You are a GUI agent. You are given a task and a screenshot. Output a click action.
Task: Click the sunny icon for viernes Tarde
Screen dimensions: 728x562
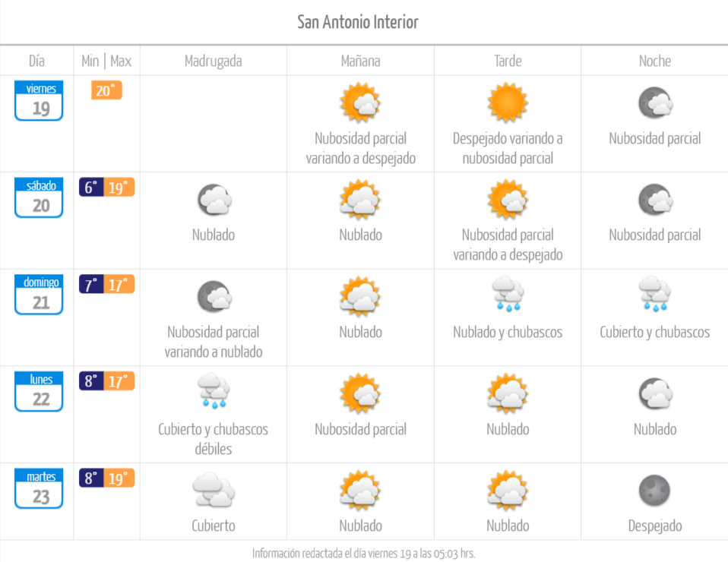pos(508,101)
